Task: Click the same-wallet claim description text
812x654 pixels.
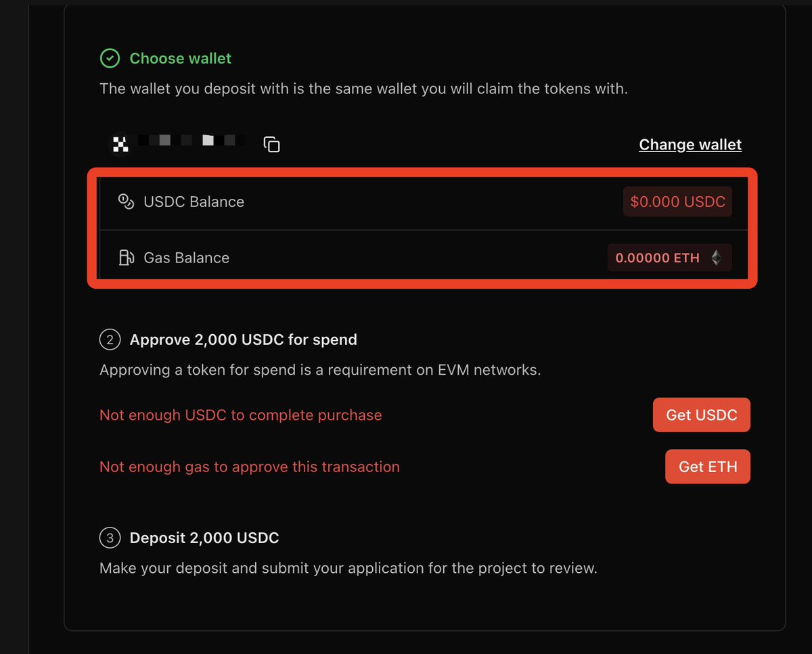Action: tap(363, 89)
